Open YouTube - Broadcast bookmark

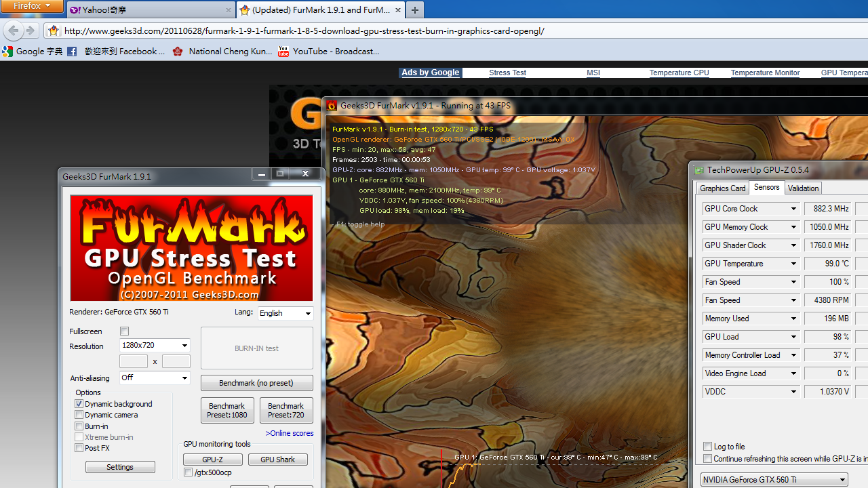click(x=329, y=51)
